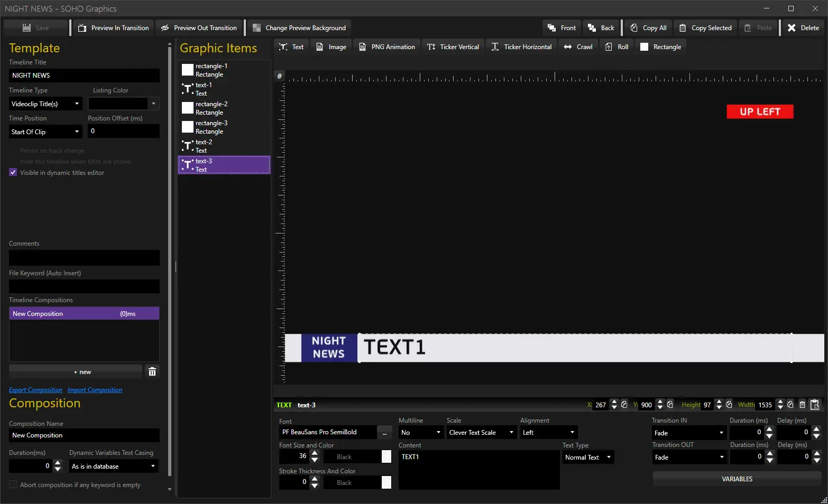
Task: Add a Ticker Horizontal item
Action: [521, 47]
